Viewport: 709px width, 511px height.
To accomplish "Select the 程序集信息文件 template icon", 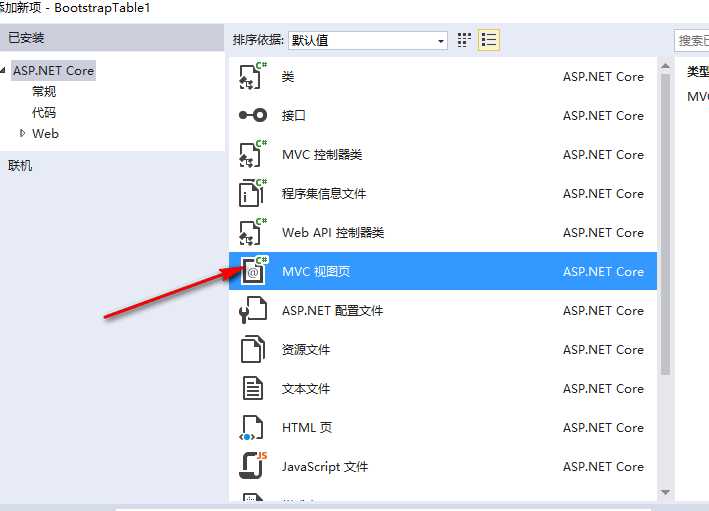I will [253, 193].
